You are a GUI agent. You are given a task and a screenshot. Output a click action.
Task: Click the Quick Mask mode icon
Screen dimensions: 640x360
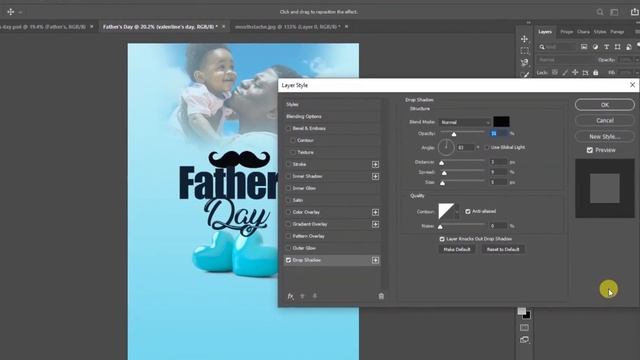(524, 328)
